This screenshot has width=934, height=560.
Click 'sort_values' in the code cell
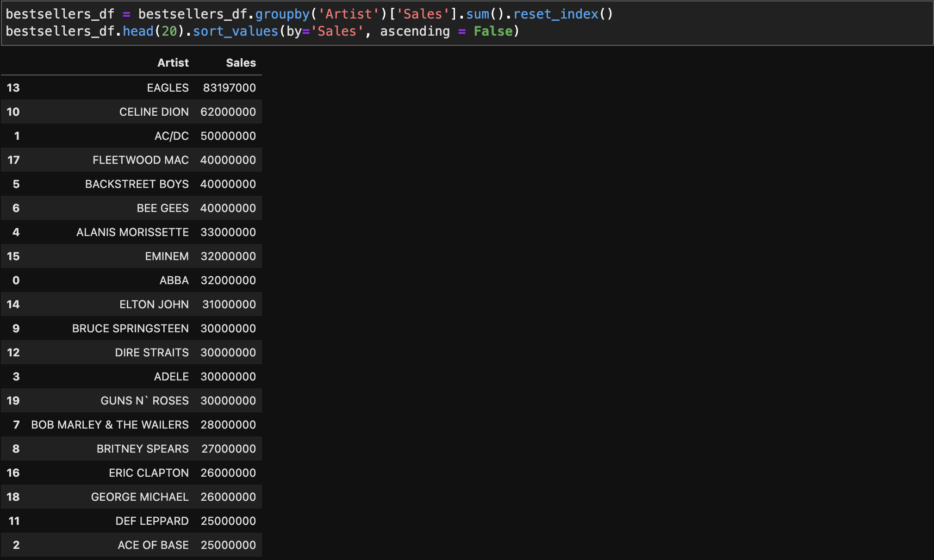click(x=236, y=31)
